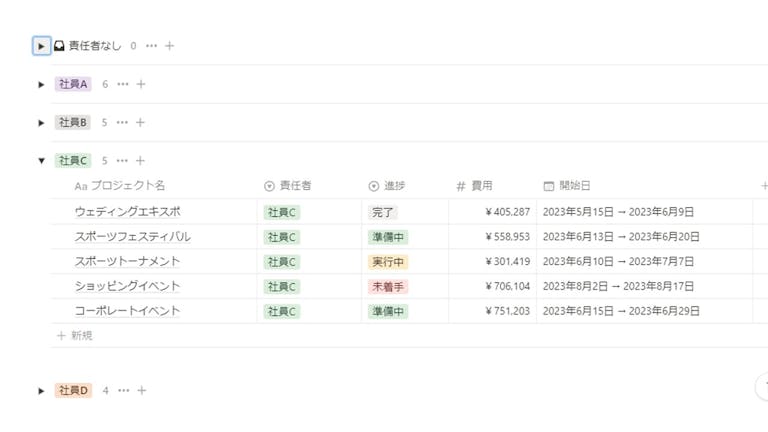
Task: Click the 社員A group tag
Action: point(73,84)
